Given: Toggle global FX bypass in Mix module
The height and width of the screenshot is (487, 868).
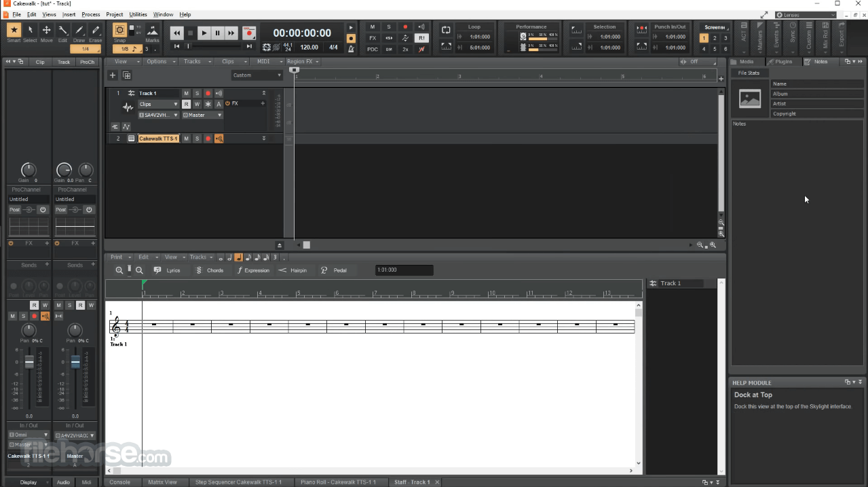Looking at the screenshot, I should tap(373, 38).
